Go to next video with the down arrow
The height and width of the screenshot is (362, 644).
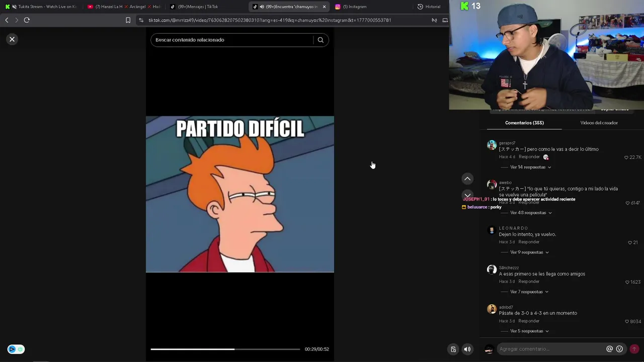click(x=467, y=195)
